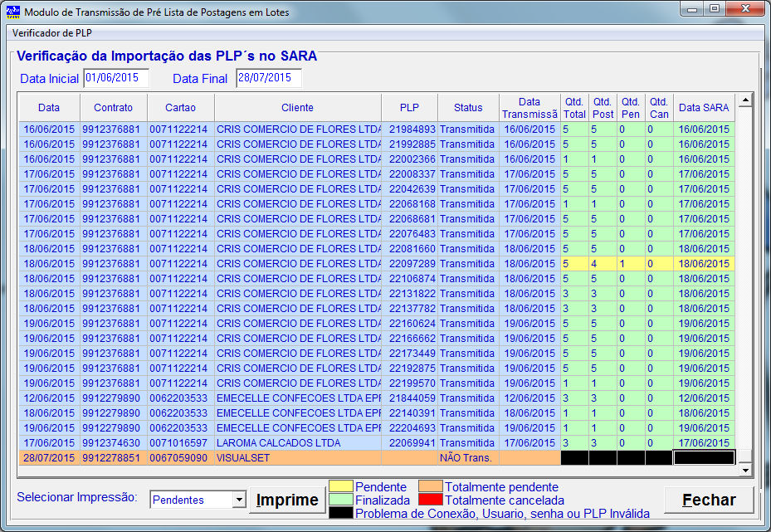Click card number 0071016597
Image resolution: width=771 pixels, height=532 pixels.
(x=180, y=443)
